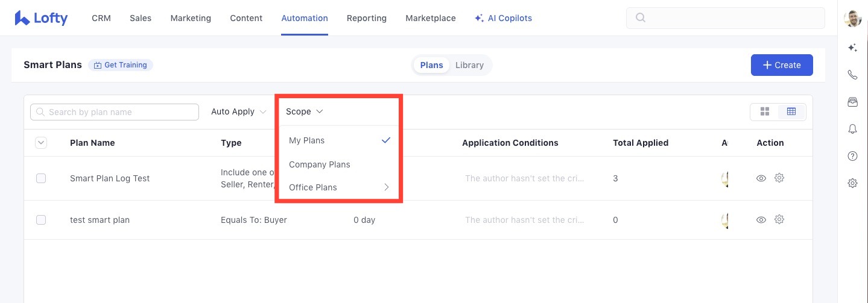
Task: Open the help question mark icon
Action: [852, 156]
